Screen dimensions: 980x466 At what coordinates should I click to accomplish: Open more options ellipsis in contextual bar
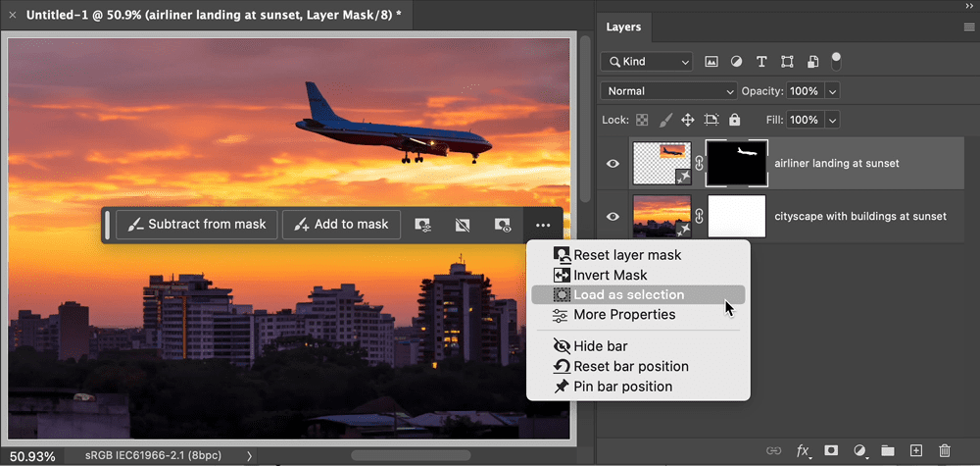coord(543,226)
